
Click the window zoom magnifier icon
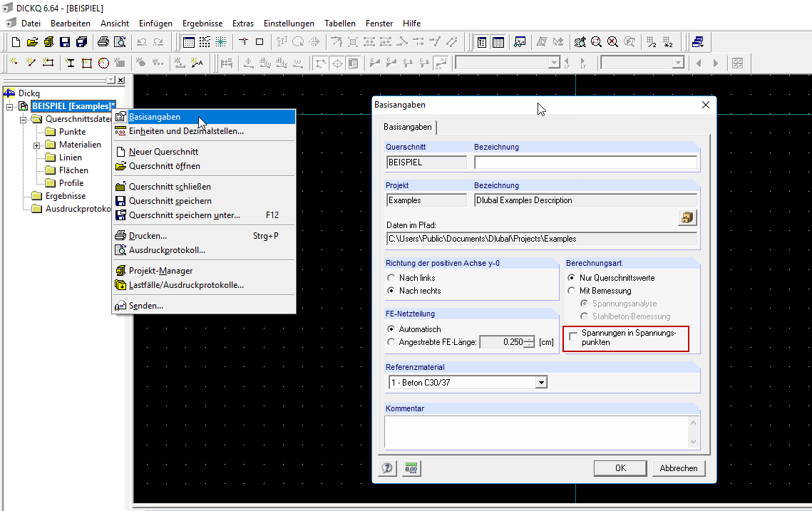596,42
